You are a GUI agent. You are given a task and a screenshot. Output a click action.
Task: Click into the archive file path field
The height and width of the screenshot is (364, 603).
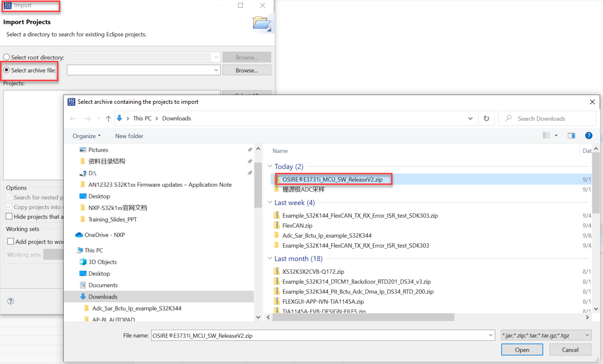point(140,70)
